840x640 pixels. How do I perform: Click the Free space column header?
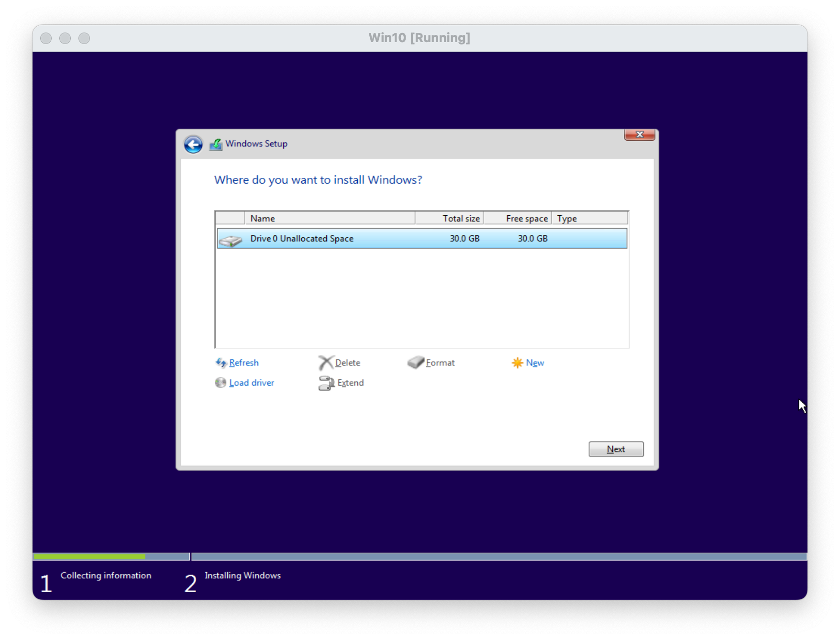pyautogui.click(x=518, y=219)
